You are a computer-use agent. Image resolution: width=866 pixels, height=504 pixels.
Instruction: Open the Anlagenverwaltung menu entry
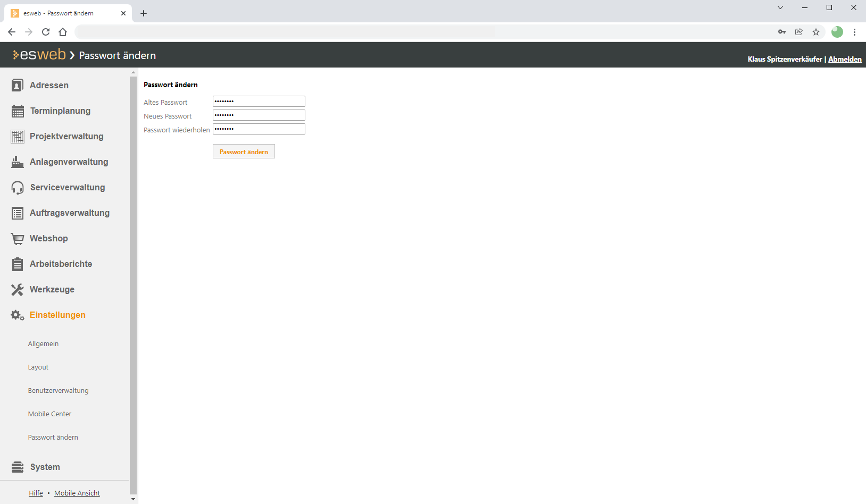[x=69, y=162]
